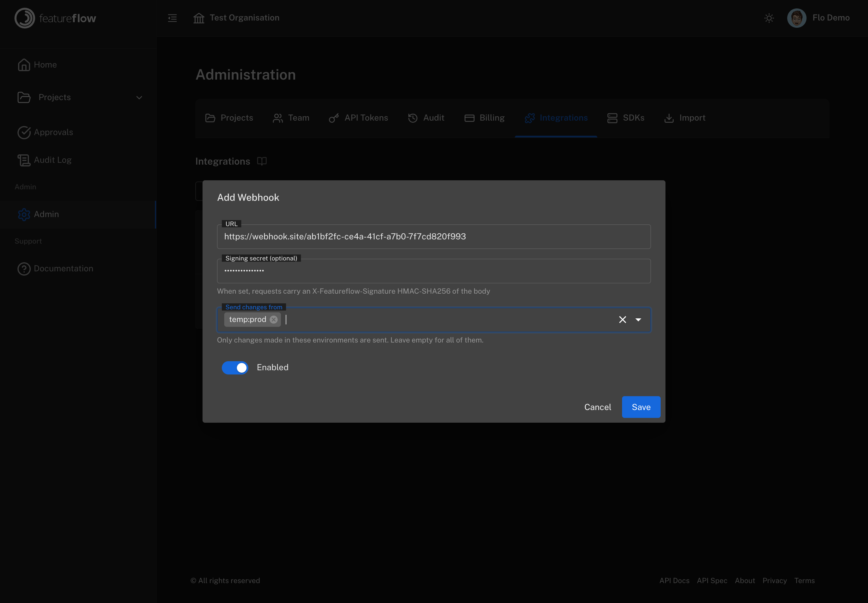Viewport: 868px width, 603px height.
Task: Open Integrations docs book icon
Action: pyautogui.click(x=262, y=161)
